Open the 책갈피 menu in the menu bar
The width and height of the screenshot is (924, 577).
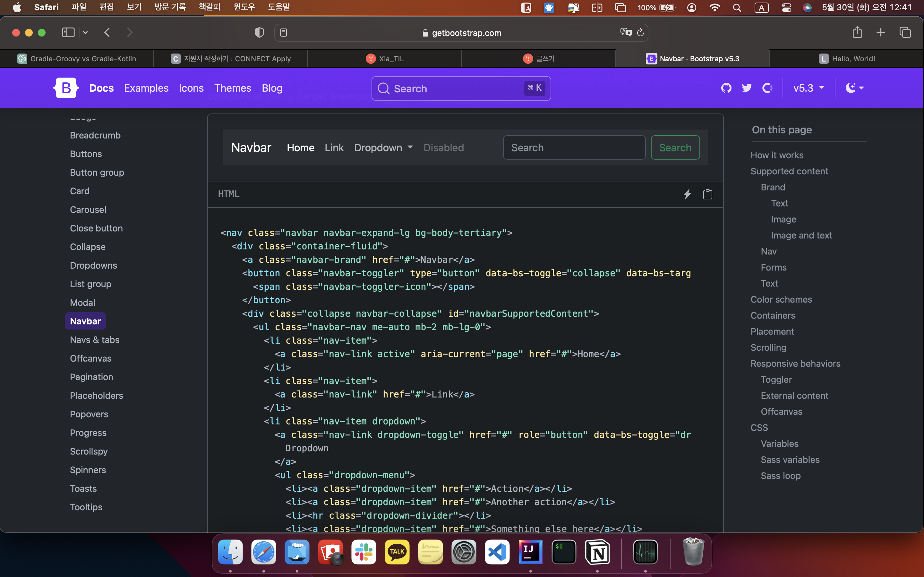coord(209,7)
